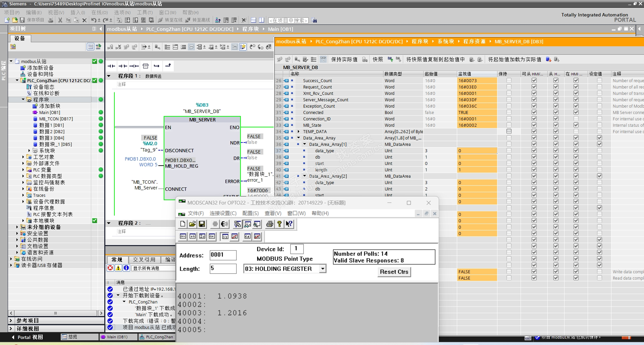Click the Save icon in ModScan toolbar
The image size is (644, 345).
(x=202, y=224)
